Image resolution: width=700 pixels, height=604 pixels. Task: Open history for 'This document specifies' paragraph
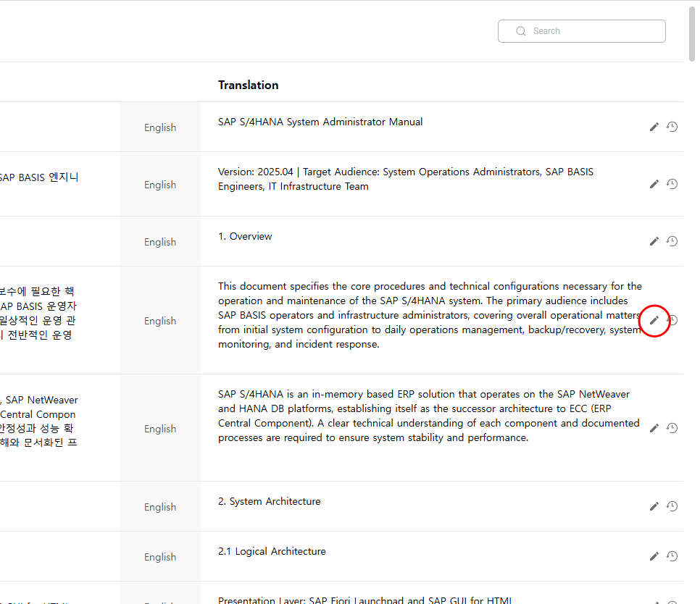pos(673,320)
